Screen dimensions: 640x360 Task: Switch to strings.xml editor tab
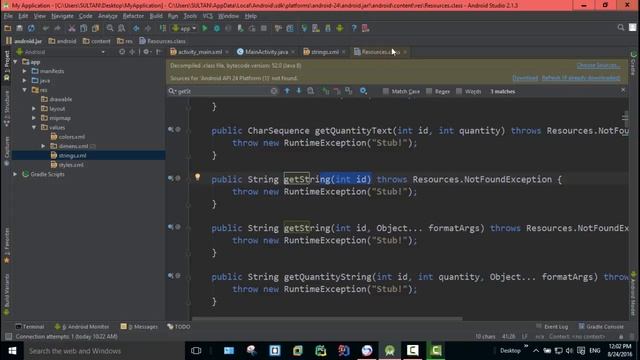coord(324,52)
